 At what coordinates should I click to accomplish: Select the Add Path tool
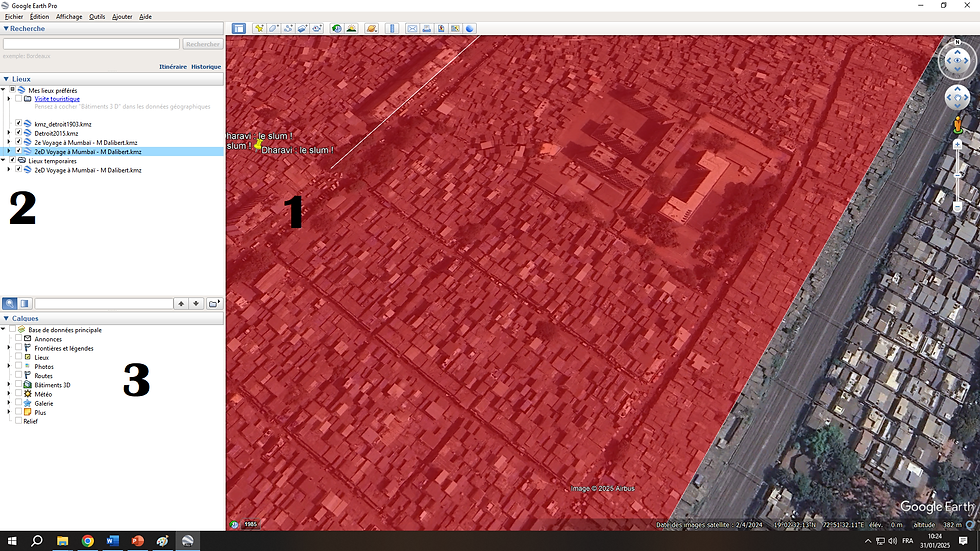288,28
